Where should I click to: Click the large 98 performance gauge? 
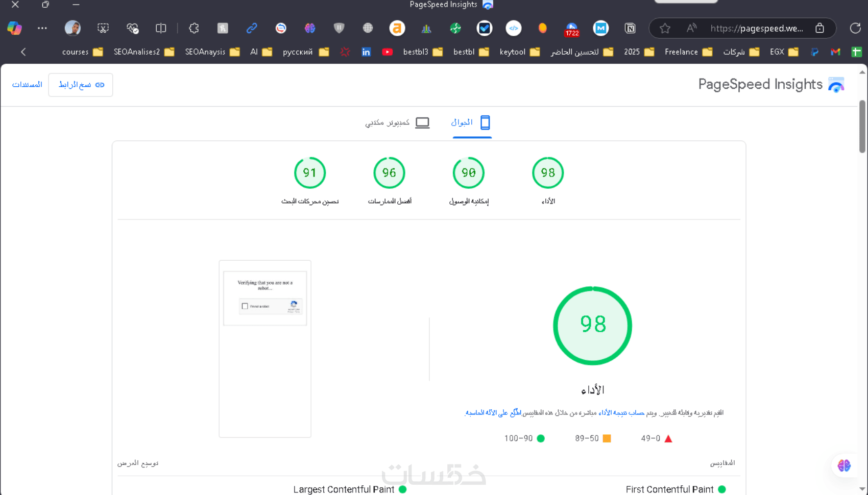593,326
